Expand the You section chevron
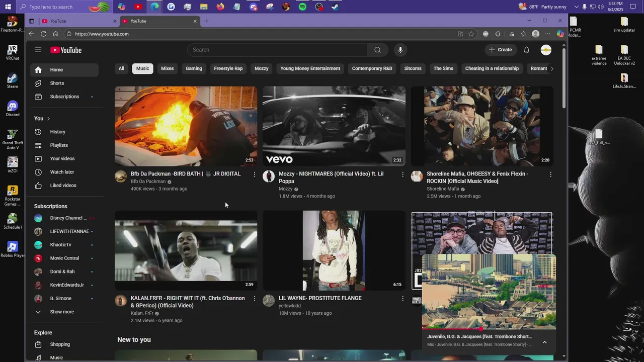This screenshot has width=644, height=362. tap(49, 119)
